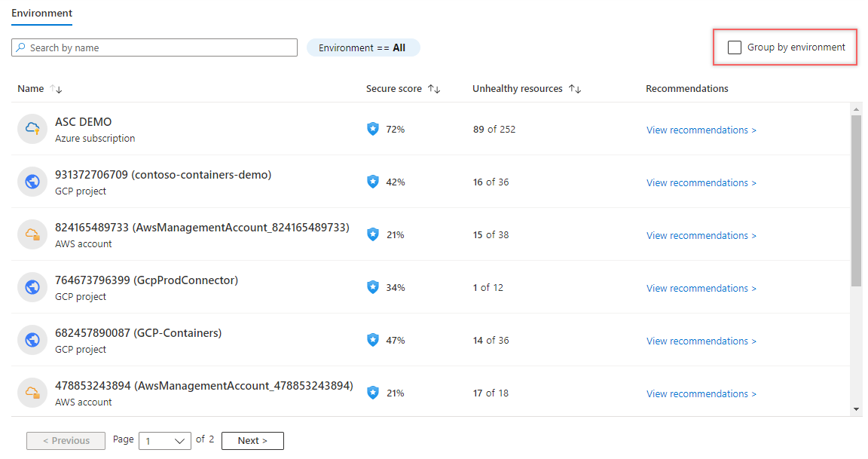Click the scrollbar up arrow
Screen dimensions: 868x459
click(x=857, y=109)
